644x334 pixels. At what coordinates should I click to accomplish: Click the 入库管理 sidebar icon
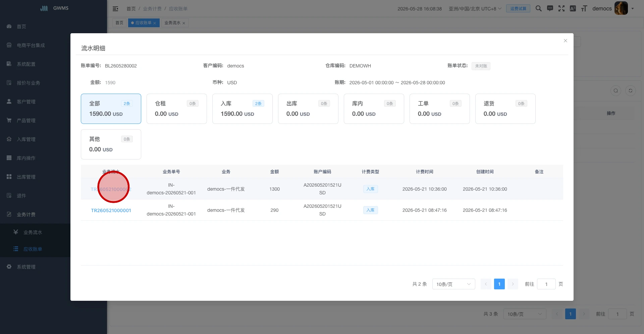coord(9,139)
